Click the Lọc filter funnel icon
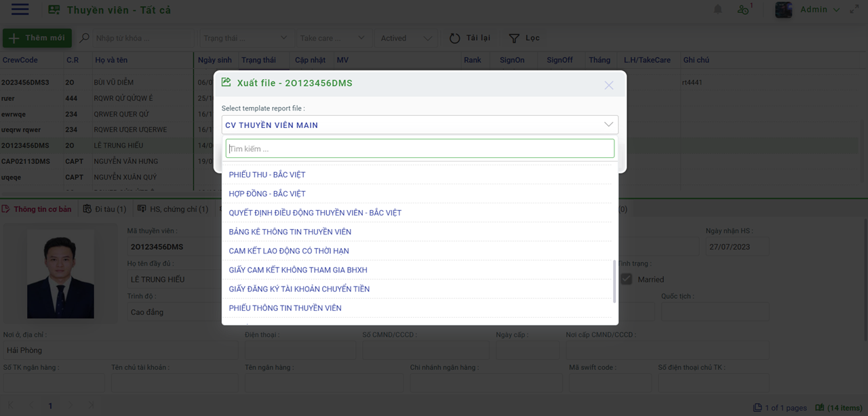The height and width of the screenshot is (416, 868). (514, 39)
